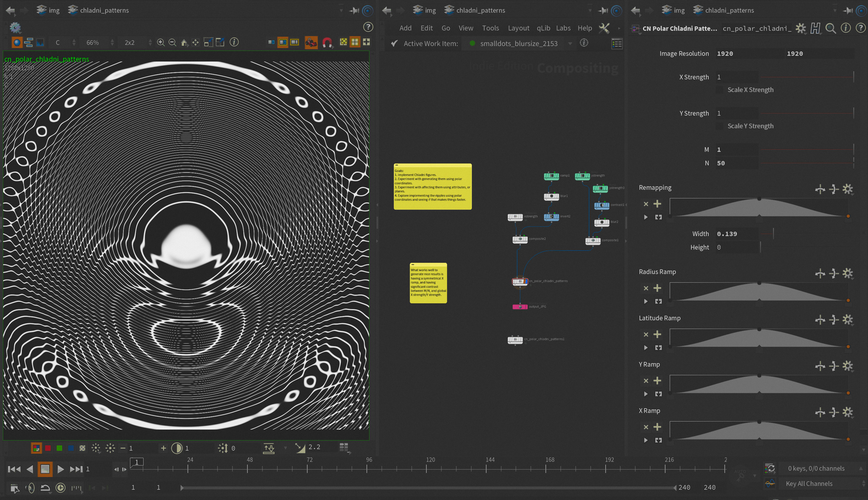Adjust the Width slider in Remapping
The height and width of the screenshot is (500, 868).
click(x=808, y=234)
